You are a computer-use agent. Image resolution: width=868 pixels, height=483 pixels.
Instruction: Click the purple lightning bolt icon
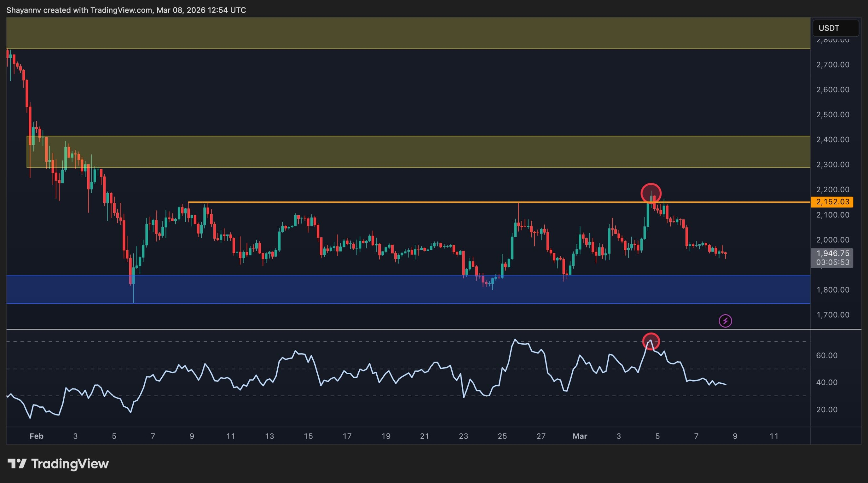(x=725, y=321)
